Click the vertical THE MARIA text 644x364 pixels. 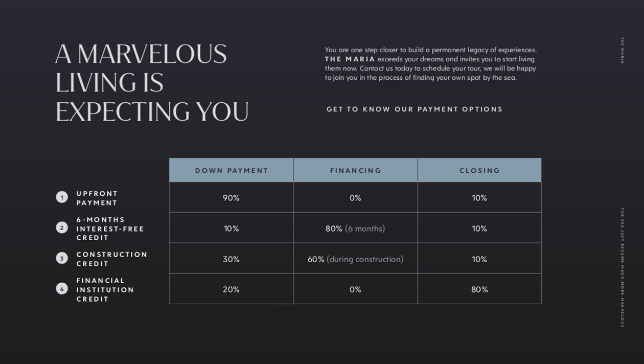[622, 50]
